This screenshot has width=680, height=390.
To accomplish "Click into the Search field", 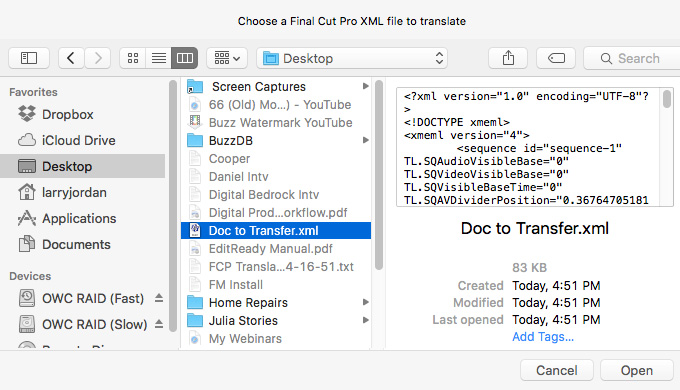I will [x=632, y=58].
